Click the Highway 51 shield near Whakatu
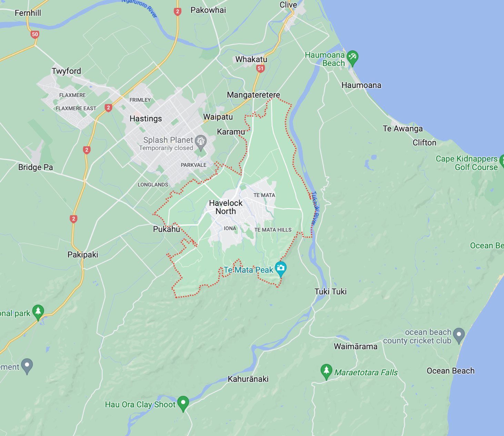 (260, 68)
